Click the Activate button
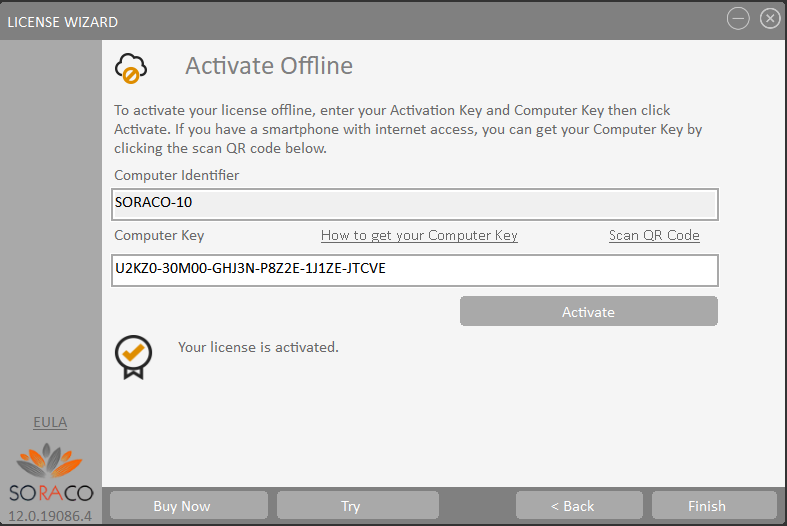The image size is (787, 526). [x=589, y=312]
